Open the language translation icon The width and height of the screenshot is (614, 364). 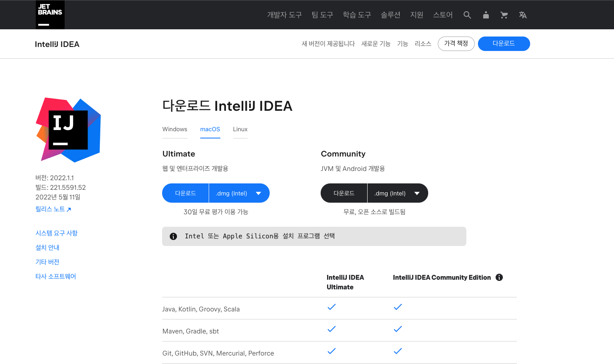pos(523,15)
